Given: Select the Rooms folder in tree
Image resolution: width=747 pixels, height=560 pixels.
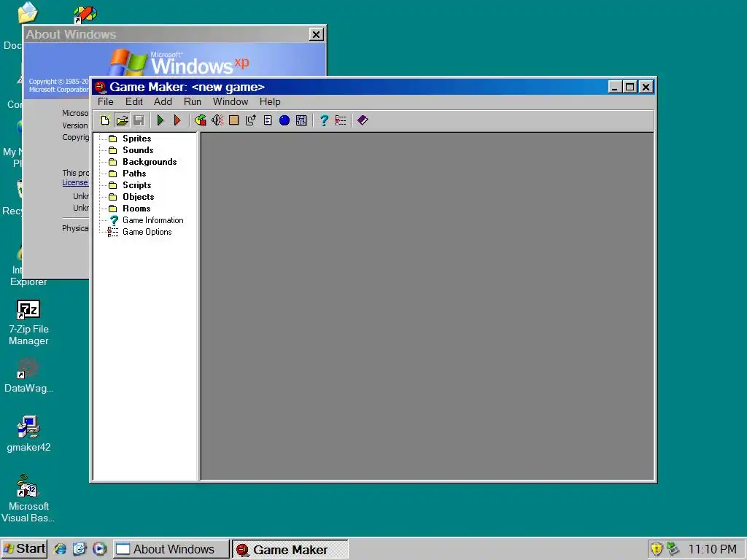Looking at the screenshot, I should click(x=136, y=209).
